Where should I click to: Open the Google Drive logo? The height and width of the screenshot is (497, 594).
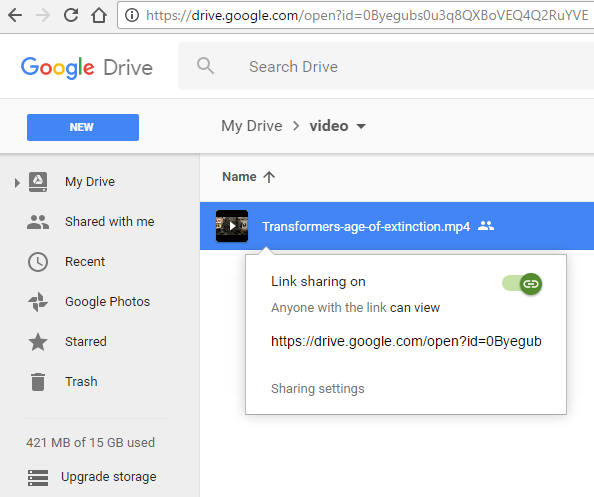tap(87, 68)
